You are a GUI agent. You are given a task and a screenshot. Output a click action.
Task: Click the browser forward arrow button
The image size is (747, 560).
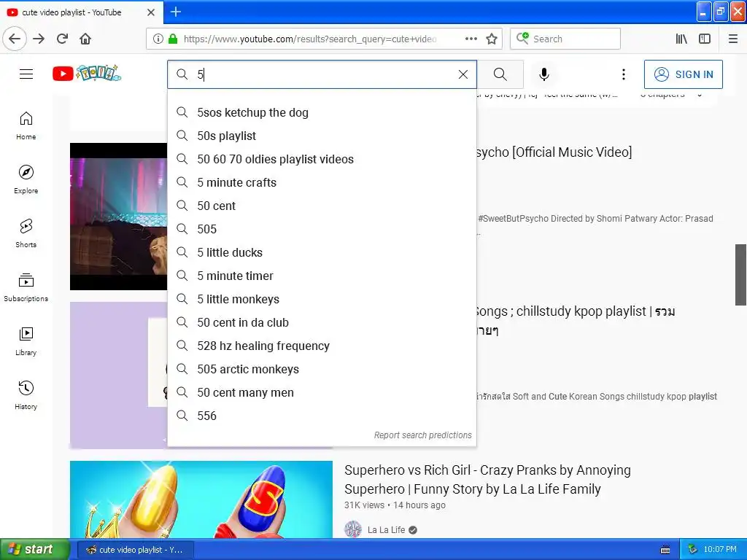39,39
